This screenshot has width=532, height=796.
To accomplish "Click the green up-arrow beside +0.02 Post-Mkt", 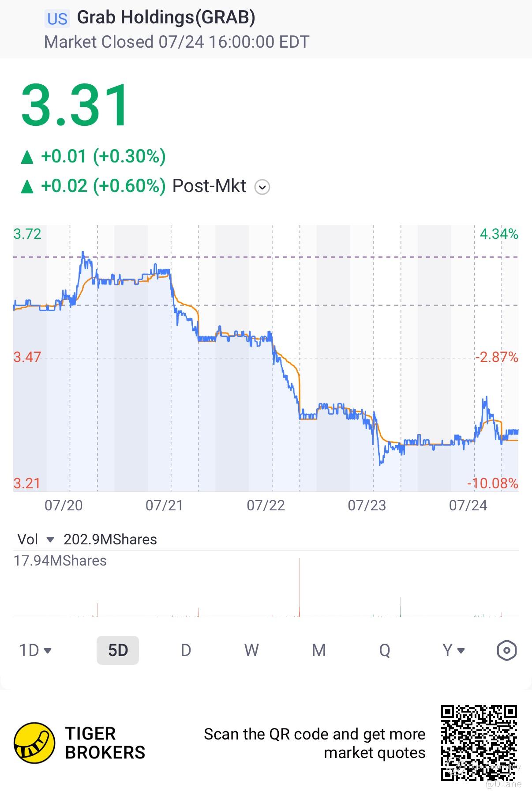I will [x=27, y=187].
